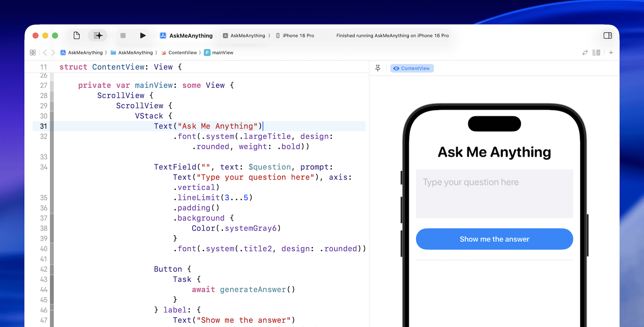
Task: Open the adjust editor options icon
Action: (x=596, y=52)
